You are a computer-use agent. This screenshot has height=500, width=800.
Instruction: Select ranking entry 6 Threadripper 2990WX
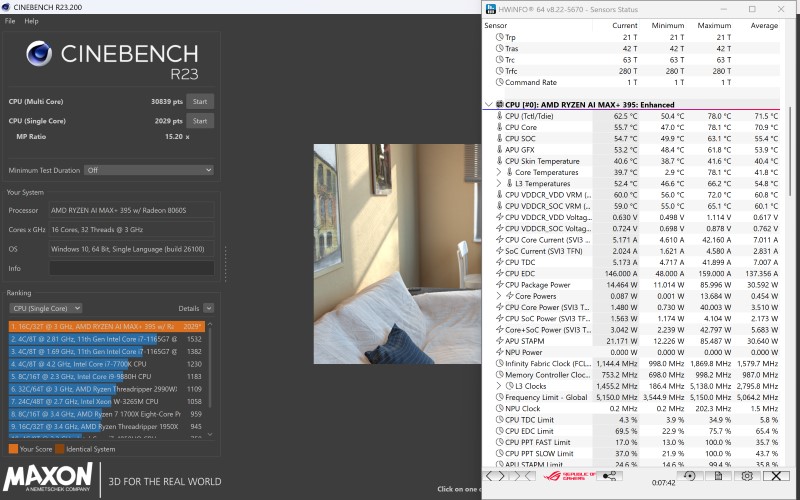[107, 389]
